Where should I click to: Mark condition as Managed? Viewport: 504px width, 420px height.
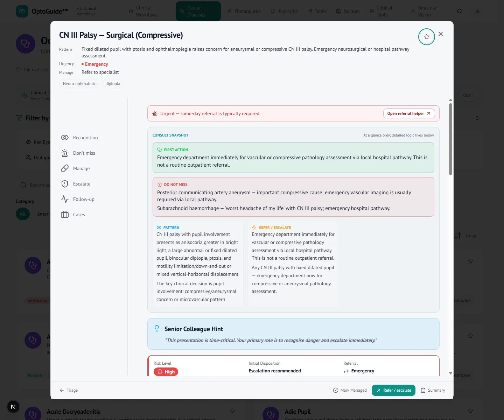(350, 390)
